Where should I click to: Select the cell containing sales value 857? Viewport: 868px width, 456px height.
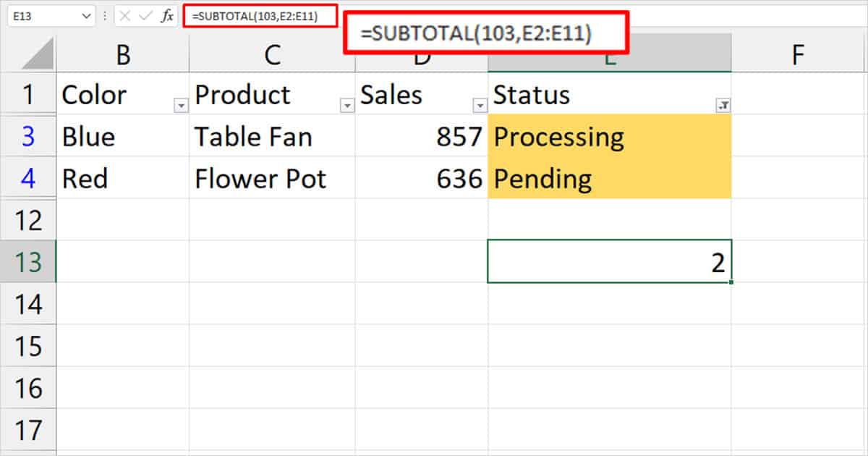[x=422, y=136]
